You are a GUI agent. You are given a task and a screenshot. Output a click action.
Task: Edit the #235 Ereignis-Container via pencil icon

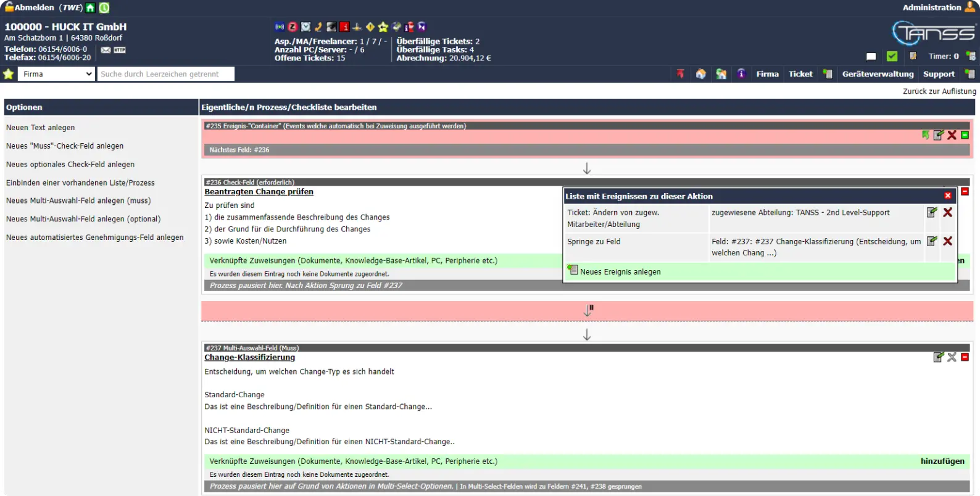pyautogui.click(x=939, y=135)
